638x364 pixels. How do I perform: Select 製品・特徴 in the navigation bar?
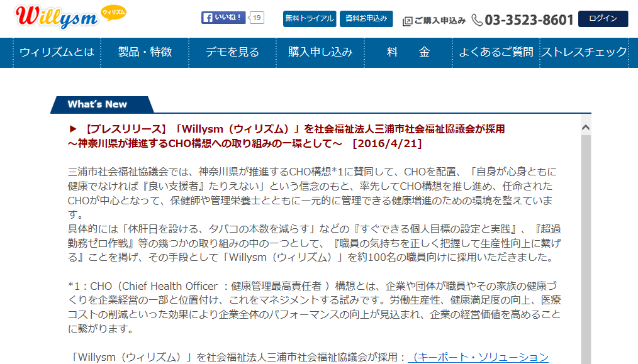tap(145, 52)
